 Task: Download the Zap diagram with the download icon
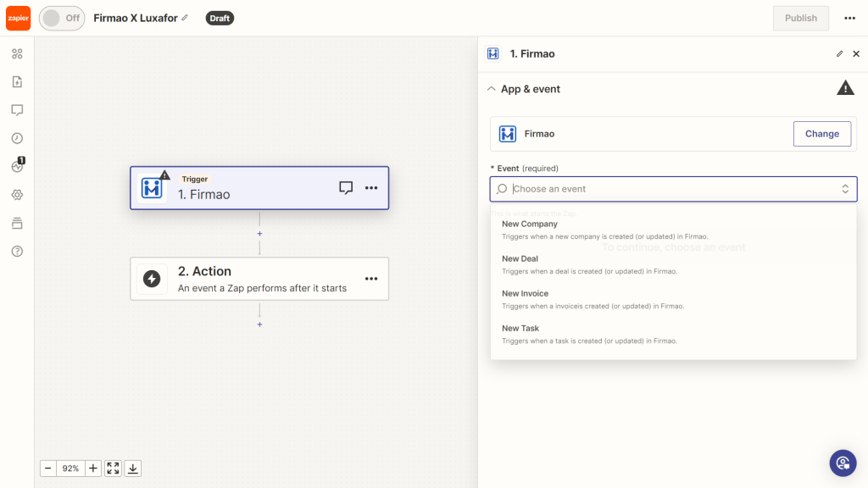[132, 468]
